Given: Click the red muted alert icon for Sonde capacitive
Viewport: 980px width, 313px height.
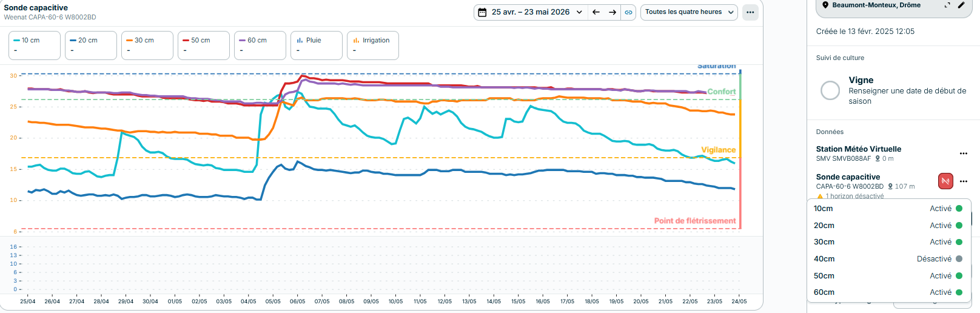Looking at the screenshot, I should (x=945, y=181).
